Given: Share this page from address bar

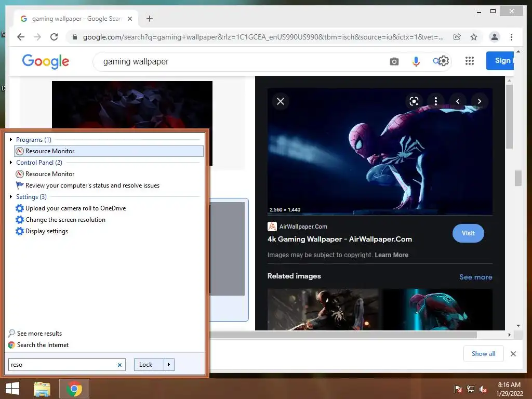Looking at the screenshot, I should point(457,37).
